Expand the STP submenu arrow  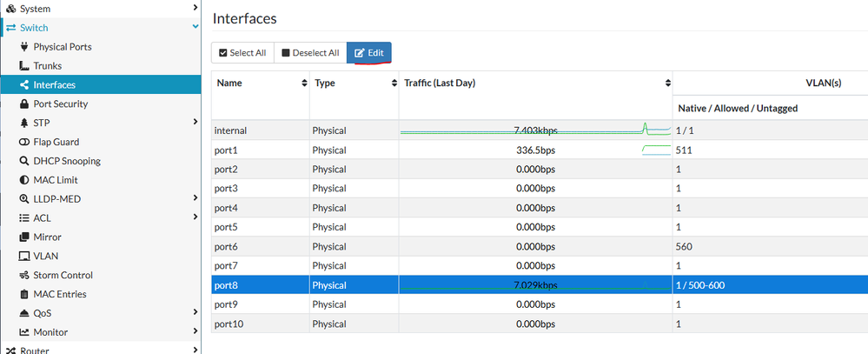click(x=195, y=123)
